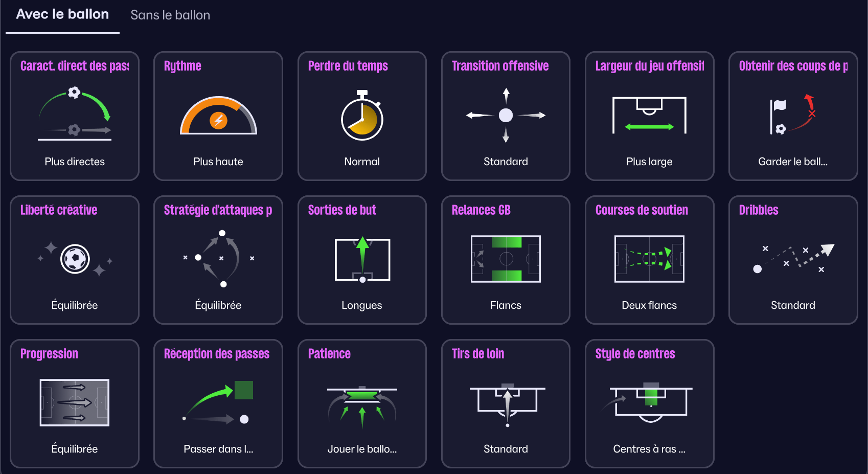The width and height of the screenshot is (868, 474).
Task: Click the Rythme speedometer gauge icon
Action: click(218, 116)
